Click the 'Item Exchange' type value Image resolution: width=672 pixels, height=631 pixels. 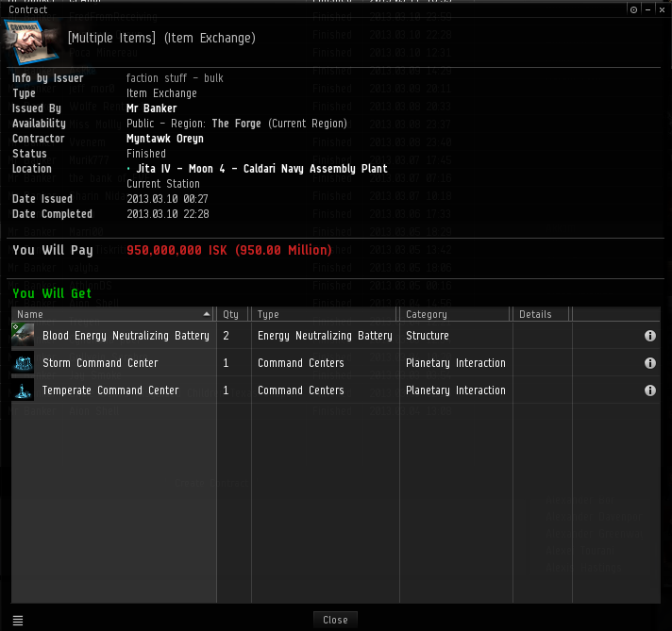point(161,93)
